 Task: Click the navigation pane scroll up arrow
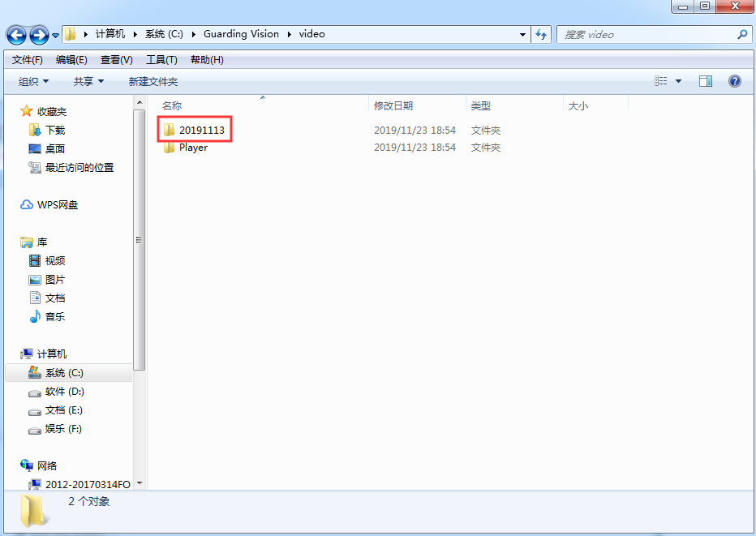click(139, 102)
